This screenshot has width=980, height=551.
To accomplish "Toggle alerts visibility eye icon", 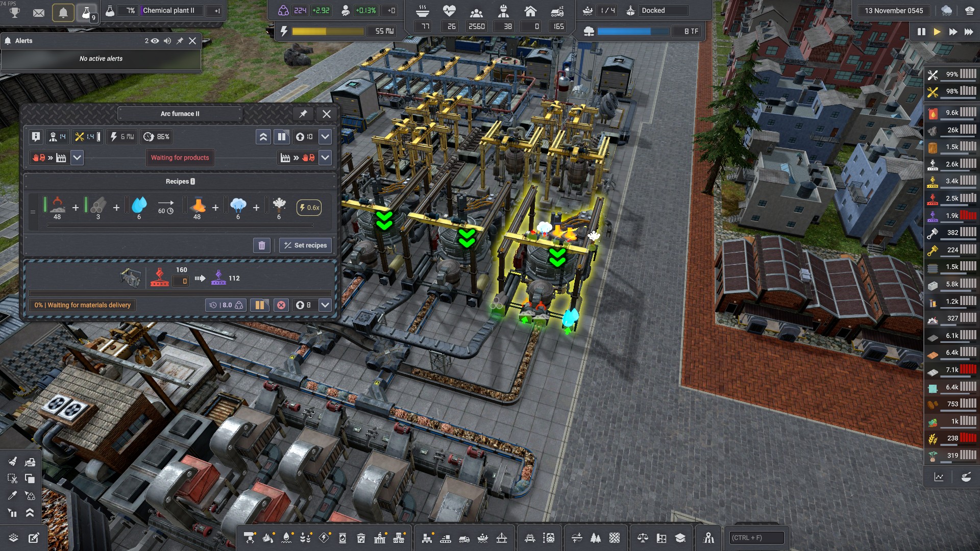I will tap(155, 41).
